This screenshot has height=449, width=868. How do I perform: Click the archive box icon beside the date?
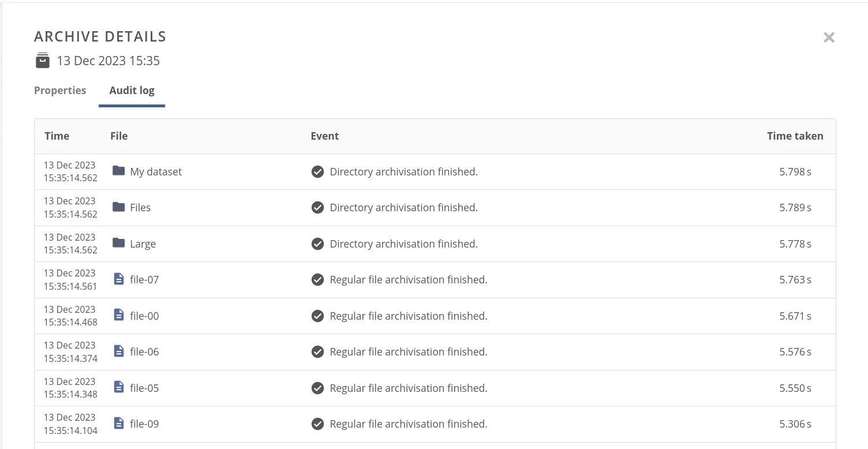coord(42,60)
